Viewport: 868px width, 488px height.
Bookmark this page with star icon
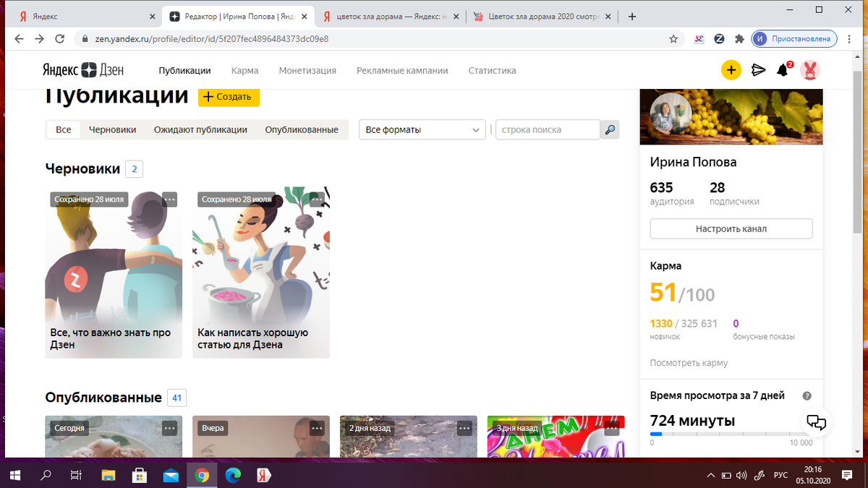pyautogui.click(x=673, y=39)
